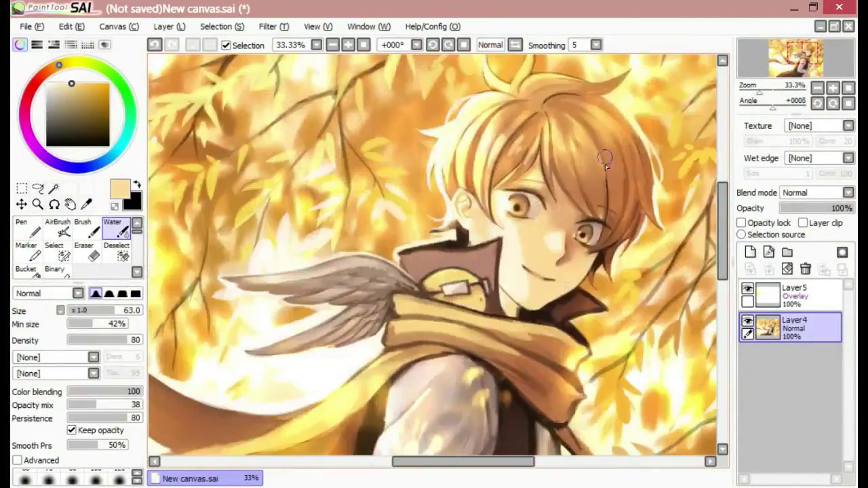Select the Eraser tool

[x=87, y=252]
